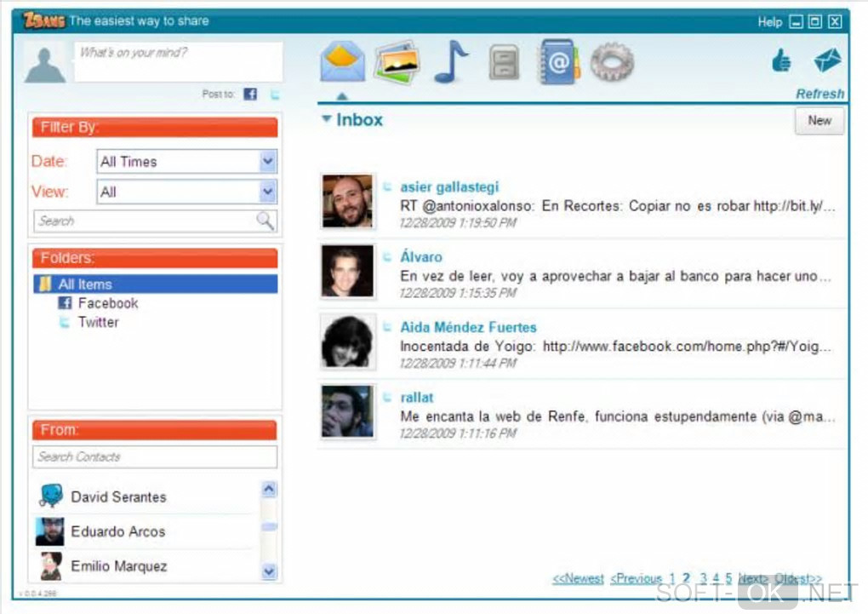
Task: Go to page 1
Action: click(671, 578)
